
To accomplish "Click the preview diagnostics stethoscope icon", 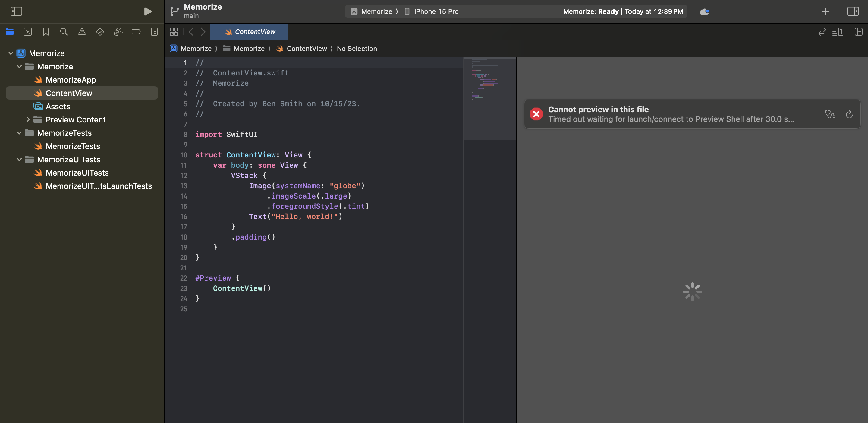I will pyautogui.click(x=830, y=114).
